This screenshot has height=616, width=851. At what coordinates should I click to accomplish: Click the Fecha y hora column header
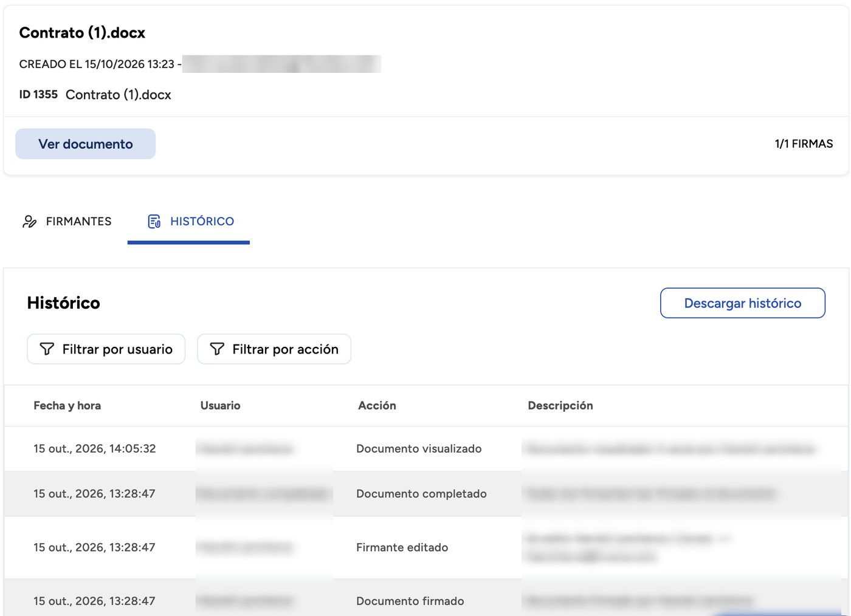click(x=67, y=406)
